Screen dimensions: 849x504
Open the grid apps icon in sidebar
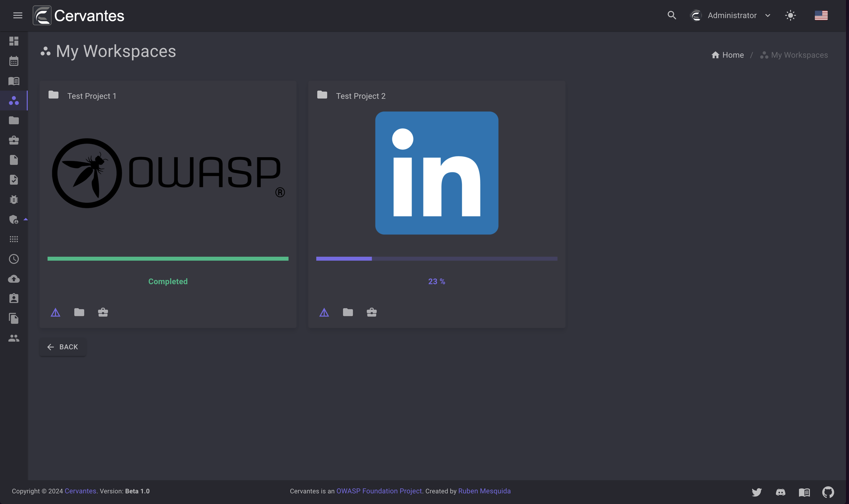pos(14,239)
